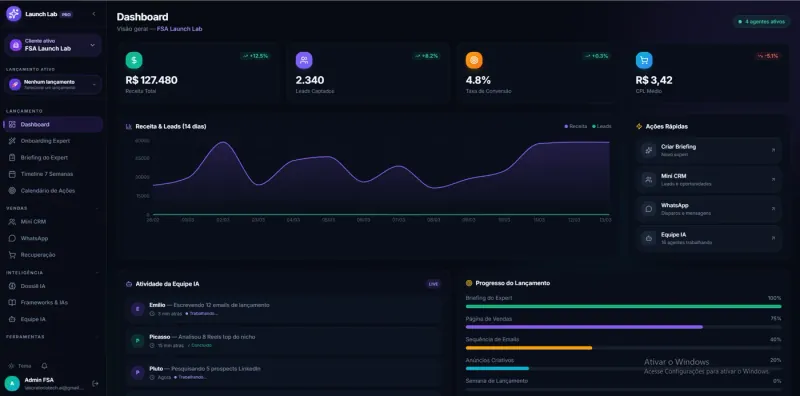Click the WhatsApp sidebar chat icon

pyautogui.click(x=12, y=238)
